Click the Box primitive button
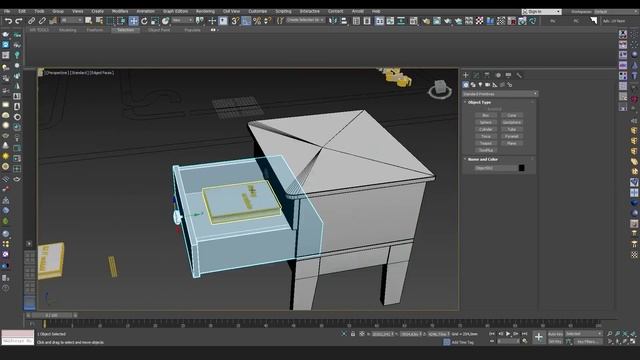 (486, 116)
